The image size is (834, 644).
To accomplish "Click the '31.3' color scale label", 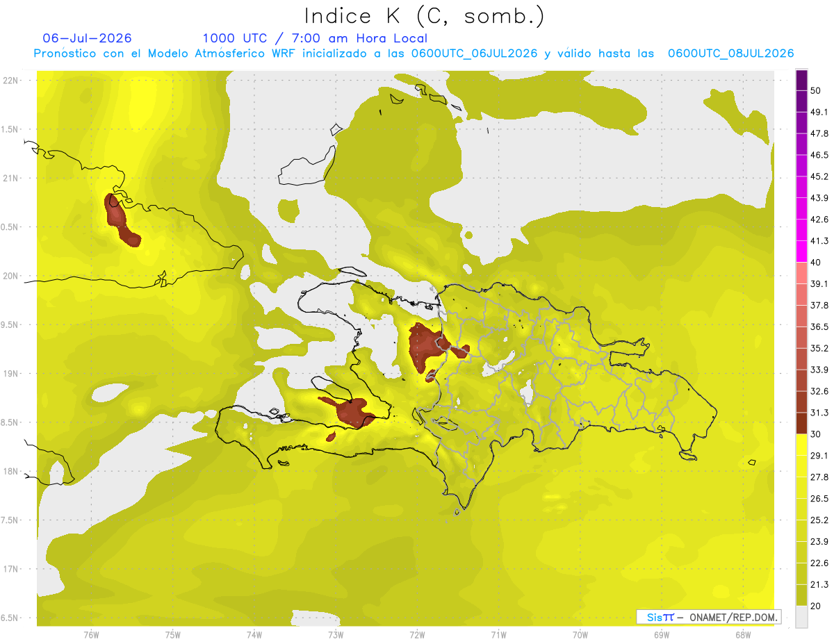I will coord(820,413).
